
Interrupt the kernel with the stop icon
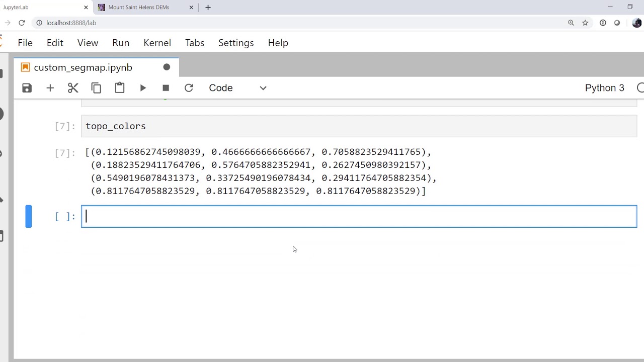(166, 88)
